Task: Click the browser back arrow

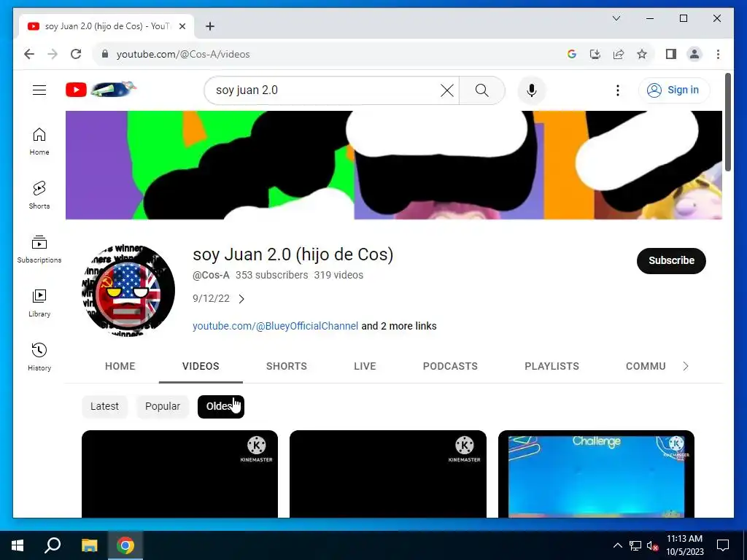Action: pos(29,54)
